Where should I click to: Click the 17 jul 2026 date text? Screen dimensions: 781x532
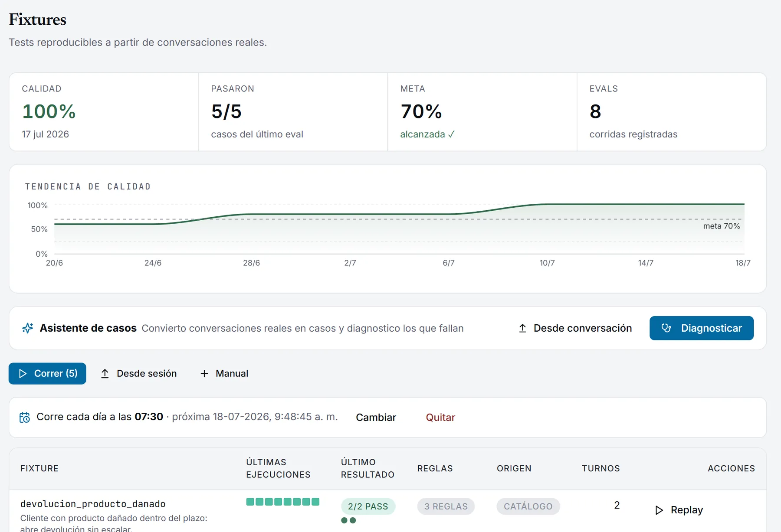pos(46,134)
